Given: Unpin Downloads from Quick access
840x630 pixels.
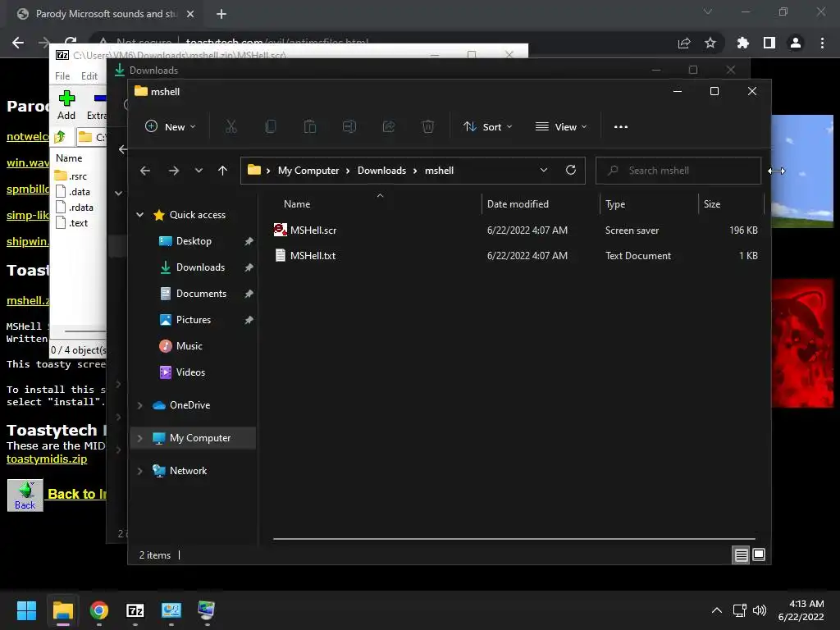Looking at the screenshot, I should tap(249, 267).
